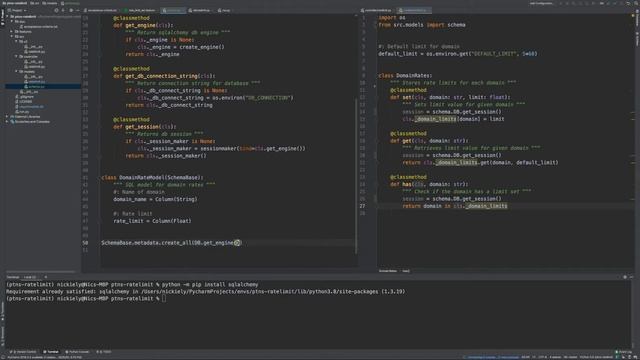Click 'def get_db_connection_string(cls):' line
Image resolution: width=640 pixels, height=360 pixels.
click(164, 76)
